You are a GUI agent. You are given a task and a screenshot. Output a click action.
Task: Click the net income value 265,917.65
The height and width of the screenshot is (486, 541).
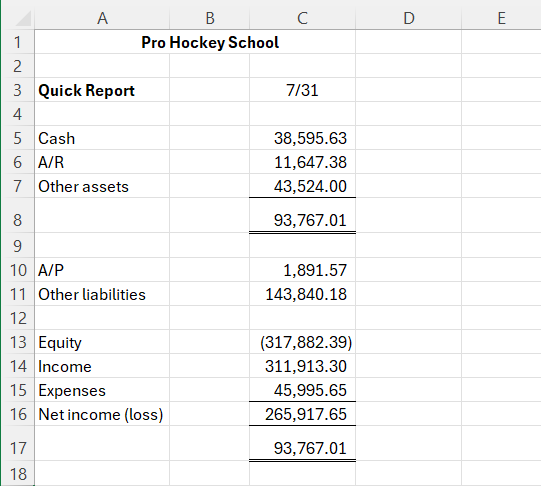tap(302, 414)
